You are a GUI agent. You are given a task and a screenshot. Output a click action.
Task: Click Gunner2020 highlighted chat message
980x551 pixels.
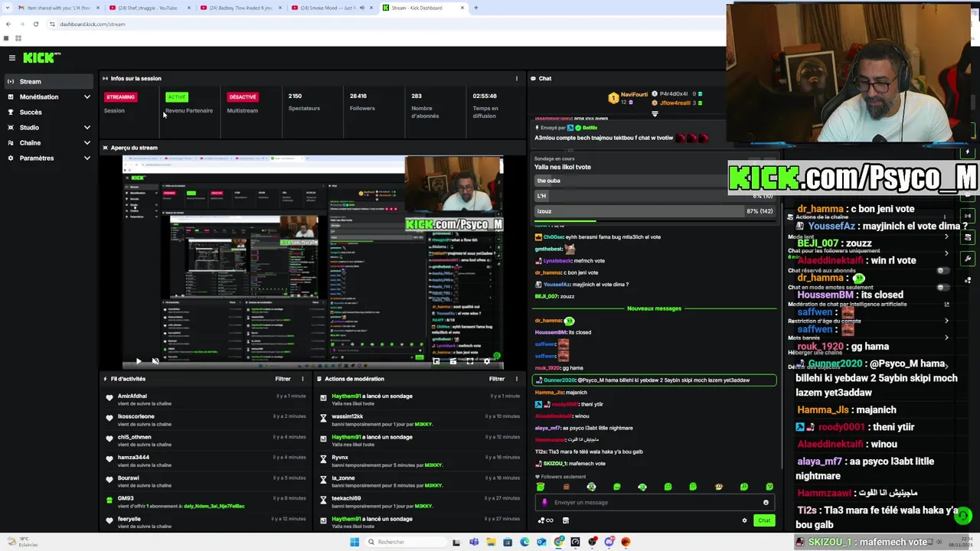click(655, 380)
